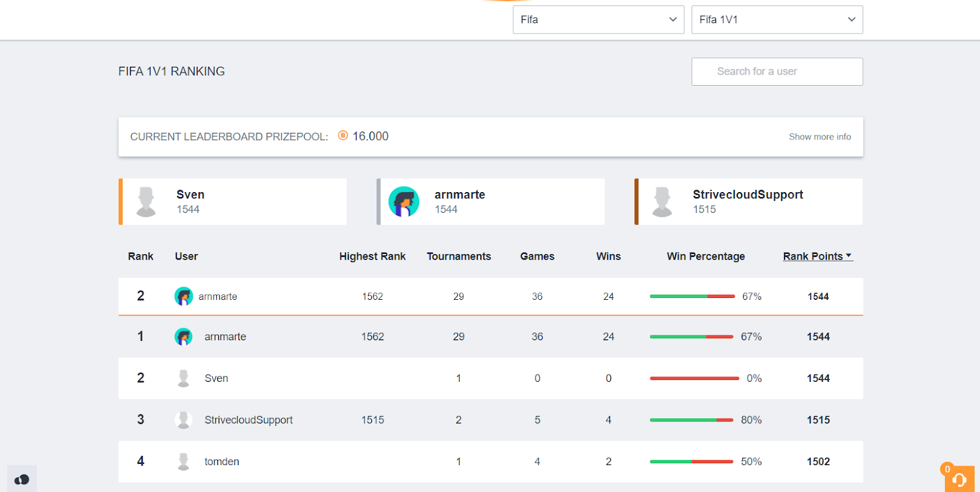Viewport: 980px width, 492px height.
Task: Click tomden's 50% win percentage bar
Action: click(691, 461)
